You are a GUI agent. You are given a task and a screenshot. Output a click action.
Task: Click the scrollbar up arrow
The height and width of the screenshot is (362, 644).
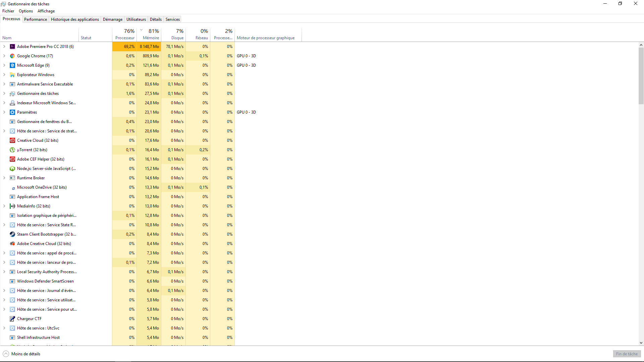(x=641, y=45)
